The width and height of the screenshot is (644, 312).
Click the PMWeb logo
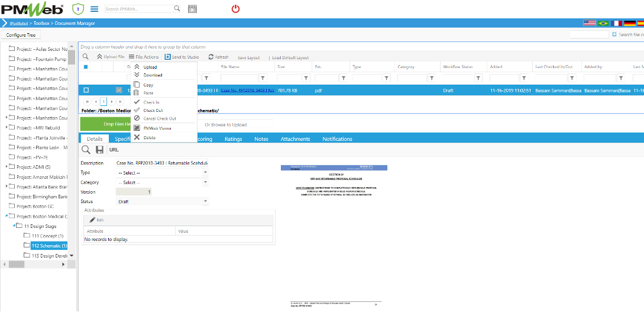click(x=32, y=9)
